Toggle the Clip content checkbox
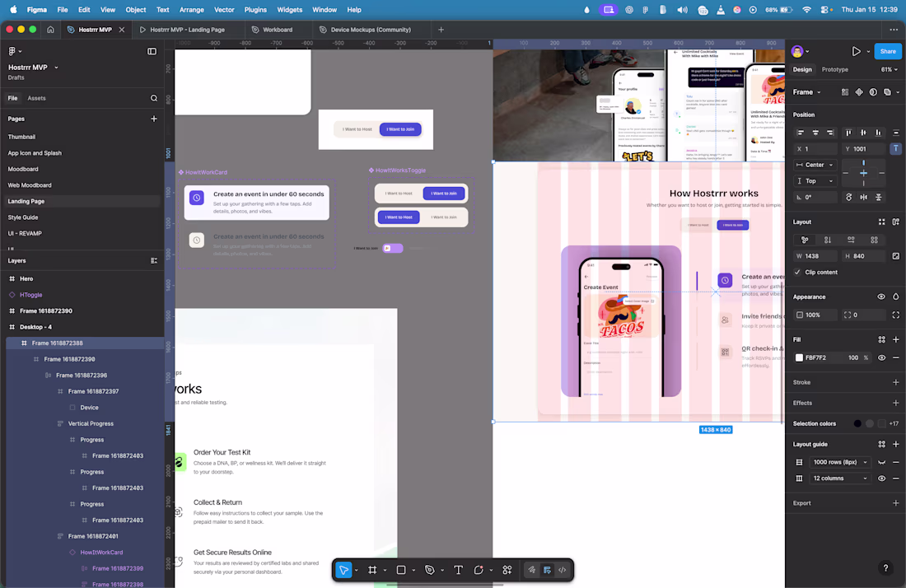Viewport: 906px width, 588px height. click(x=797, y=272)
